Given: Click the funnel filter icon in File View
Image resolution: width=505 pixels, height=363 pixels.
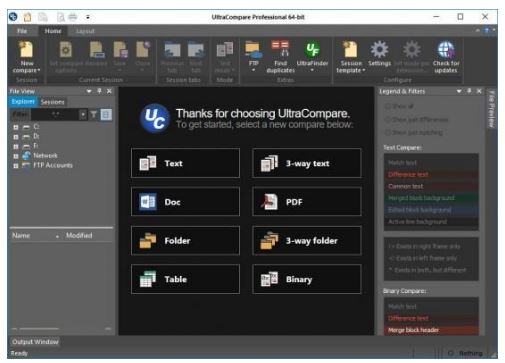Looking at the screenshot, I should tap(94, 115).
